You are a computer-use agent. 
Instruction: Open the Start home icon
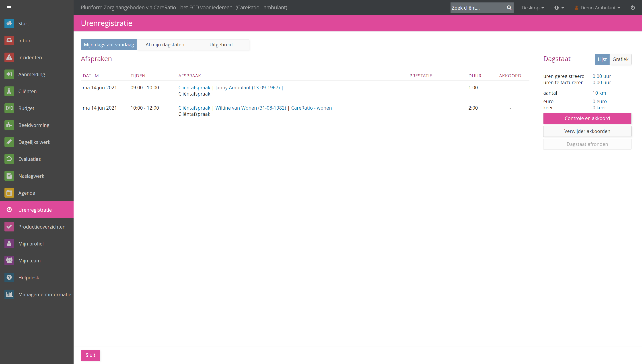tap(9, 23)
